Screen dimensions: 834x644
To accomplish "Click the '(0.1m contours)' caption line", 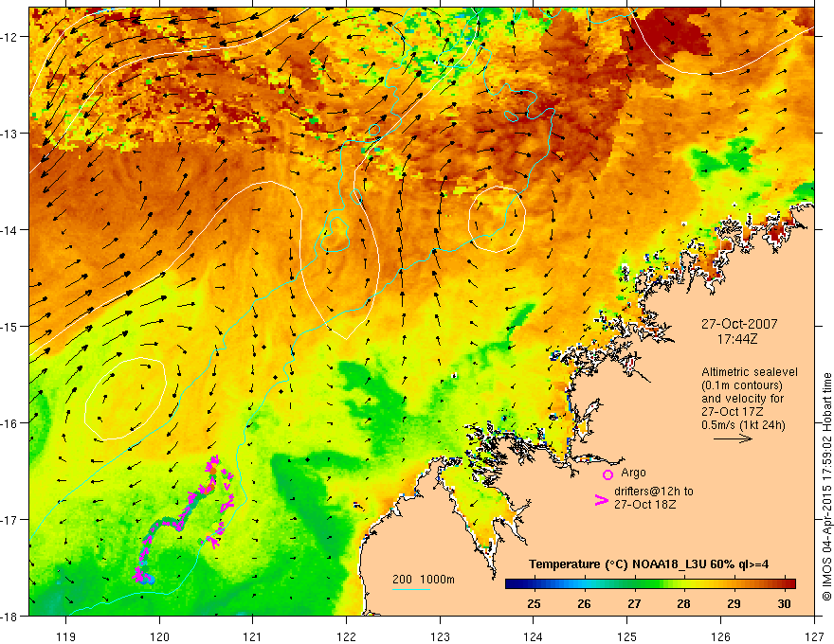I will pos(742,385).
